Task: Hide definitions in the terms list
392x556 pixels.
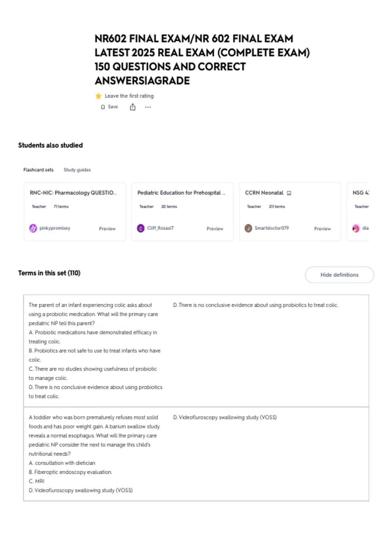Action: [339, 275]
